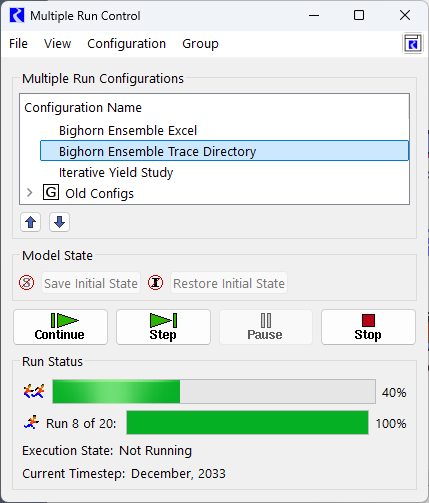
Task: Select Bighorn Ensemble Excel configuration
Action: [128, 131]
